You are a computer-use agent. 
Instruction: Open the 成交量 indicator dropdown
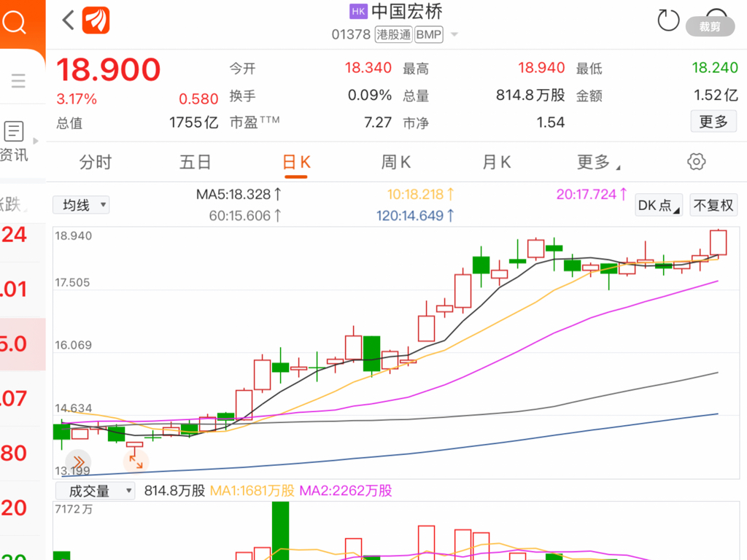96,491
